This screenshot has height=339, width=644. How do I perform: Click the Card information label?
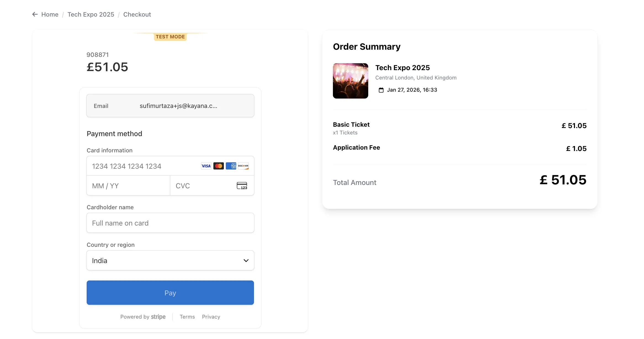110,150
